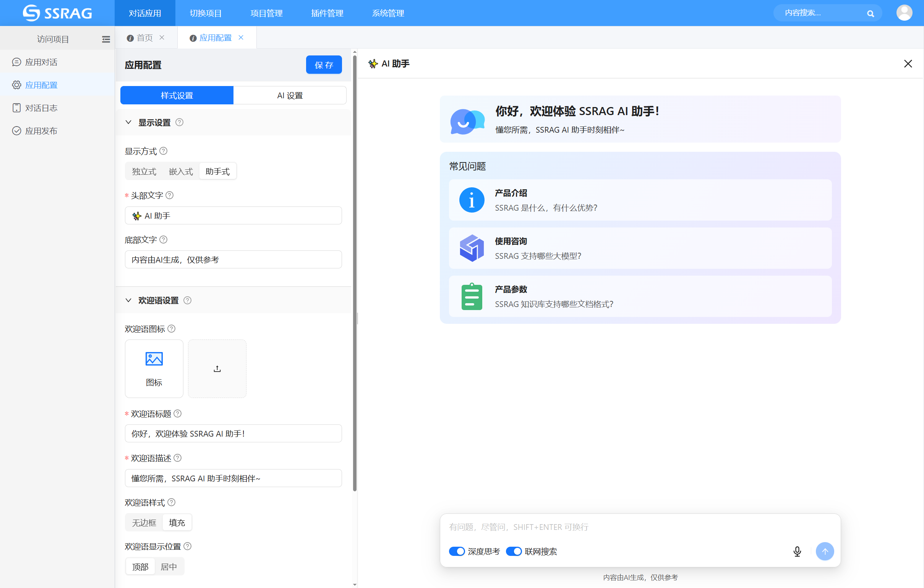Click the chat bubble welcome icon
The width and height of the screenshot is (924, 588).
pos(467,121)
